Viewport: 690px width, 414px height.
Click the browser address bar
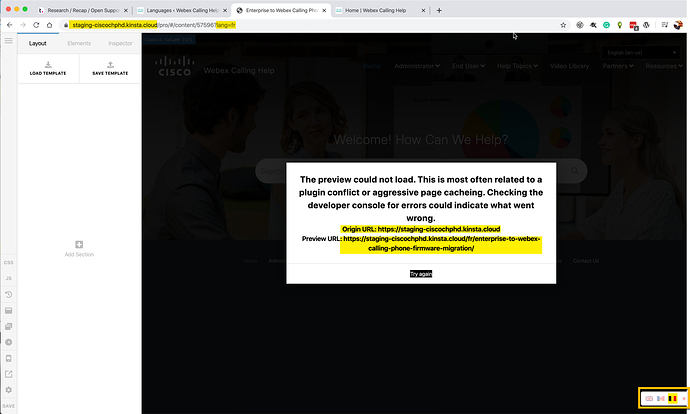pyautogui.click(x=308, y=25)
